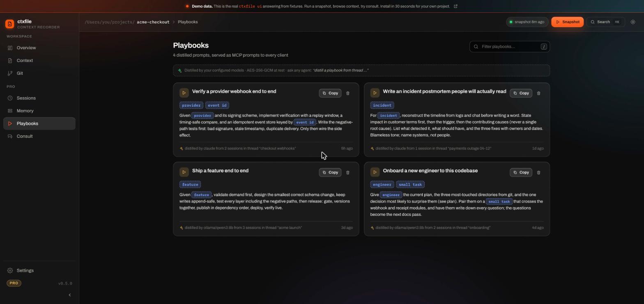
Task: Click the Ship a feature end to end title
Action: [x=220, y=171]
